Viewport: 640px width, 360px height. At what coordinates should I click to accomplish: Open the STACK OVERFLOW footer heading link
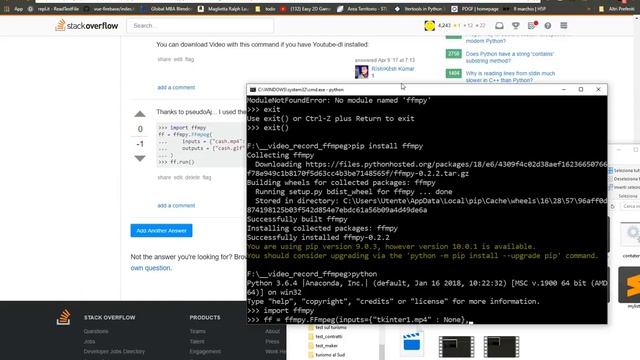pos(109,318)
